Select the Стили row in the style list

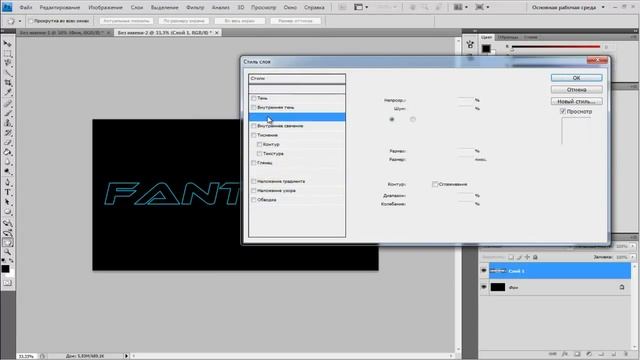click(297, 78)
